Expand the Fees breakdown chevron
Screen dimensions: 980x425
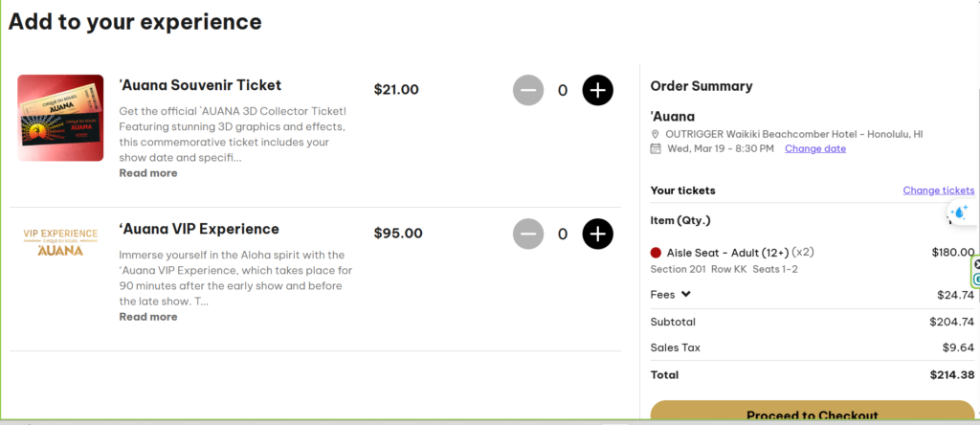click(x=686, y=295)
